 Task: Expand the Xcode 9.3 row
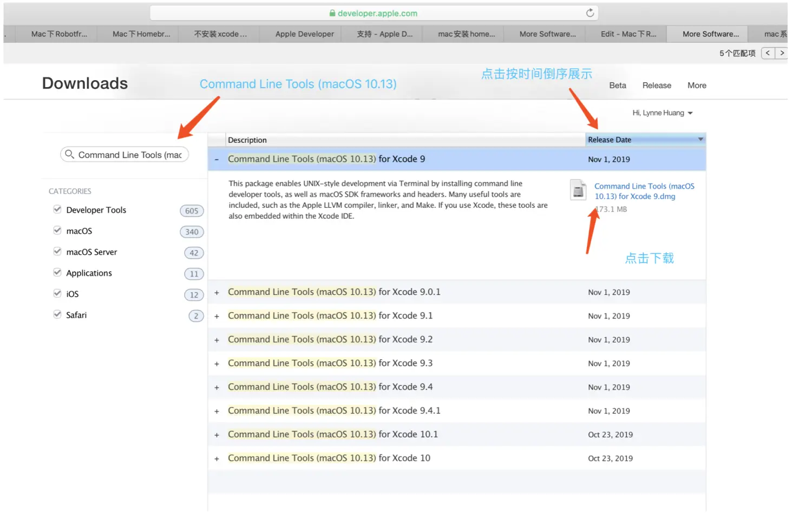tap(217, 364)
